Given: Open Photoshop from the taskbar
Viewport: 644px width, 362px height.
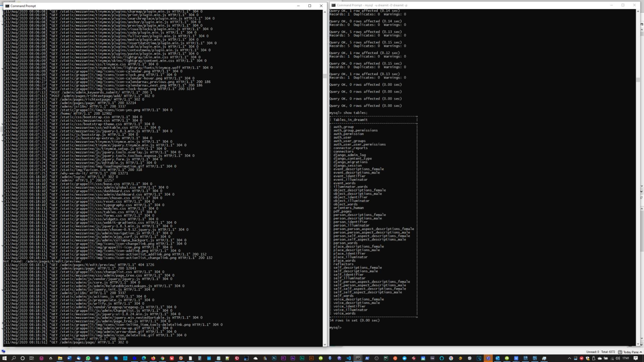Looking at the screenshot, I should point(274,358).
